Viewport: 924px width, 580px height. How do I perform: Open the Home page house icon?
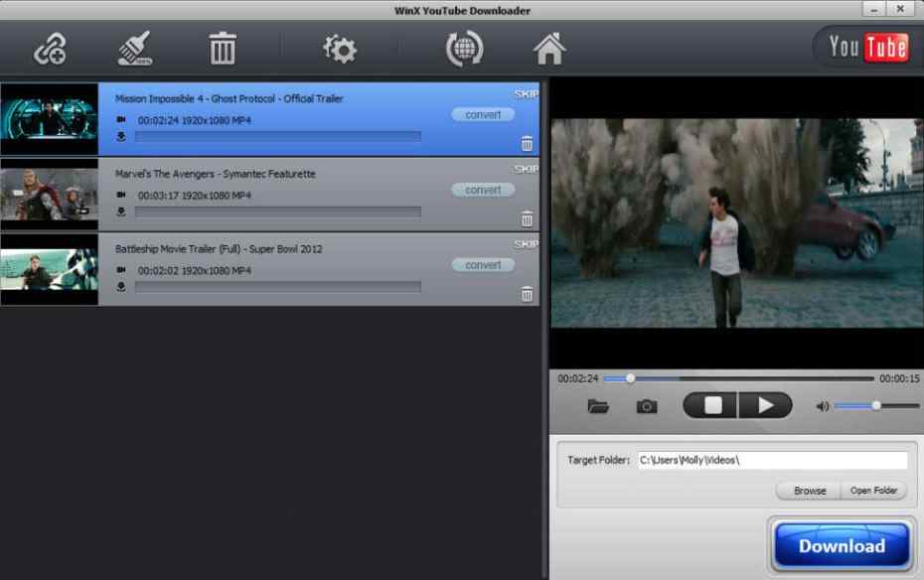pos(549,49)
